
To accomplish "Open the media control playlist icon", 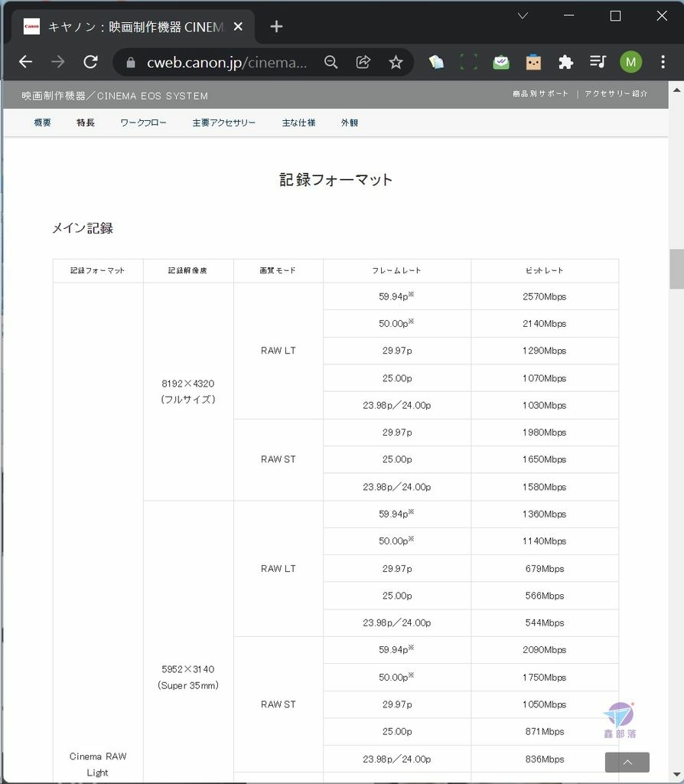I will [x=598, y=62].
